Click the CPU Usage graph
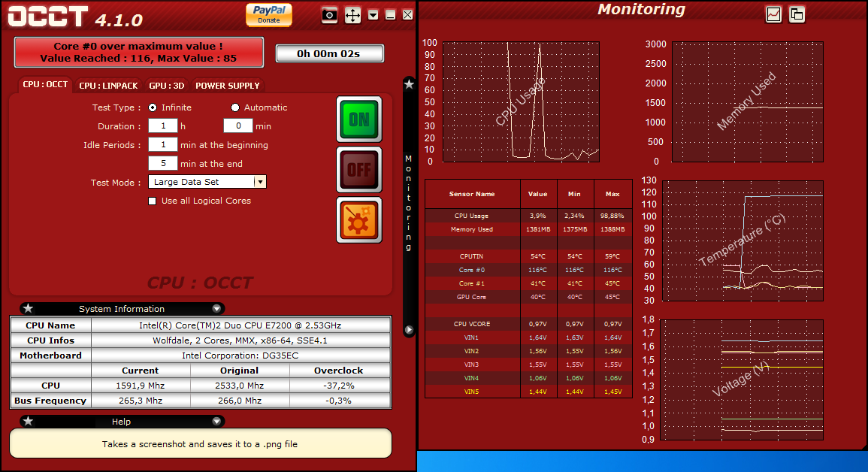The image size is (868, 472). 521,101
